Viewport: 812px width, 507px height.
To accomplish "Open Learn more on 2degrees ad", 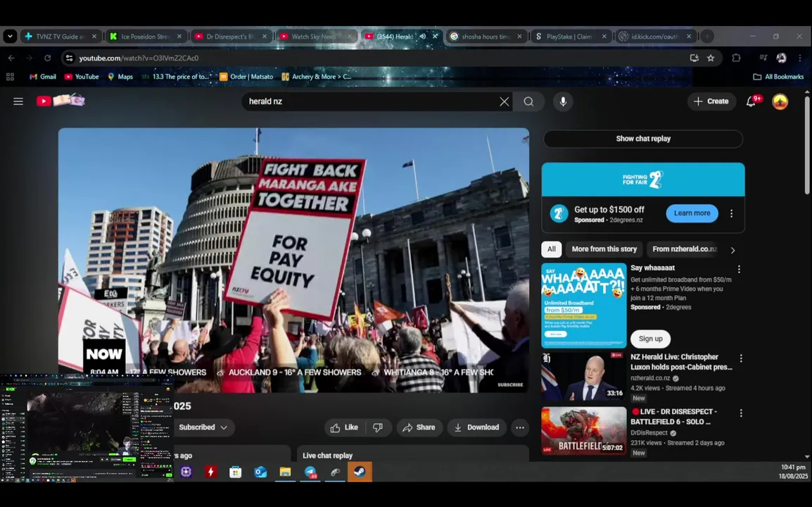I will click(692, 213).
